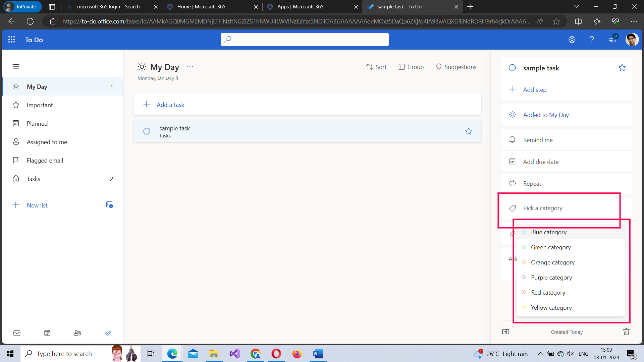Switch to the Home Microsoft 365 tab
Viewport: 644px width, 362px height.
(201, 6)
